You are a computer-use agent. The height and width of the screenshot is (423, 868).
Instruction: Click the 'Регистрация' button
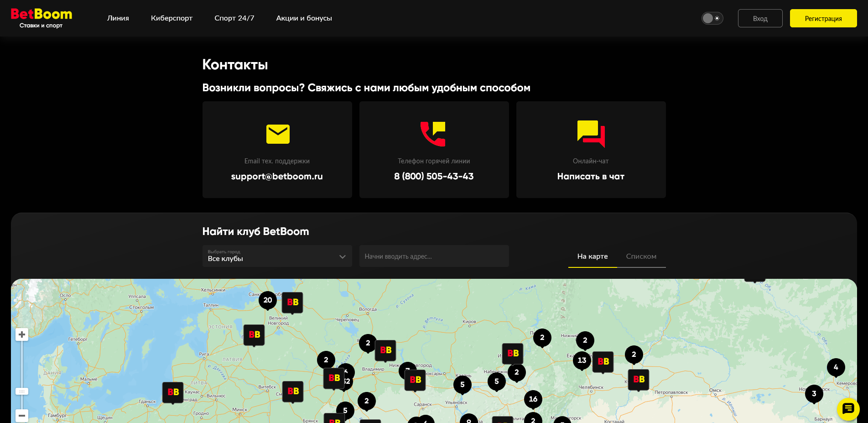(x=823, y=18)
